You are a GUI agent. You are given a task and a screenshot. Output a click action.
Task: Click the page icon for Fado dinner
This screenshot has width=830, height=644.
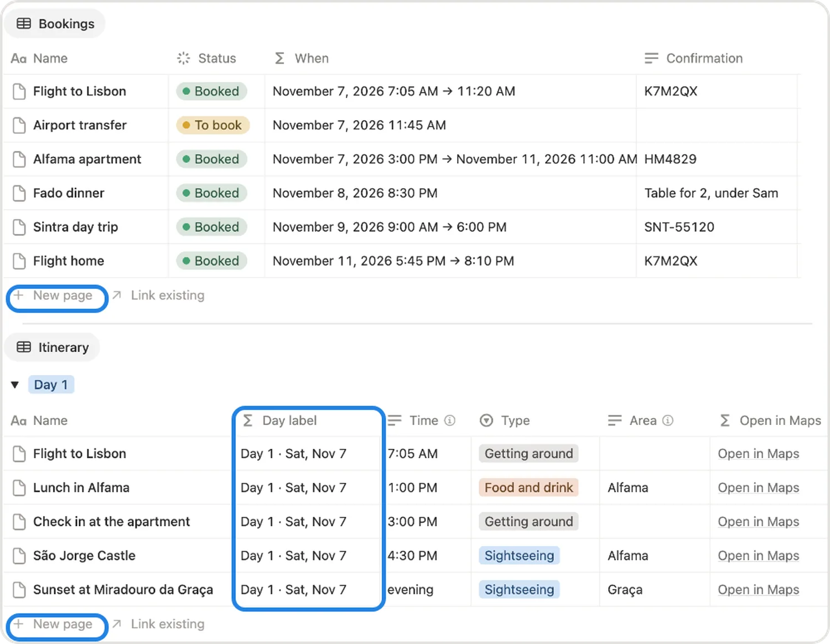(x=19, y=193)
